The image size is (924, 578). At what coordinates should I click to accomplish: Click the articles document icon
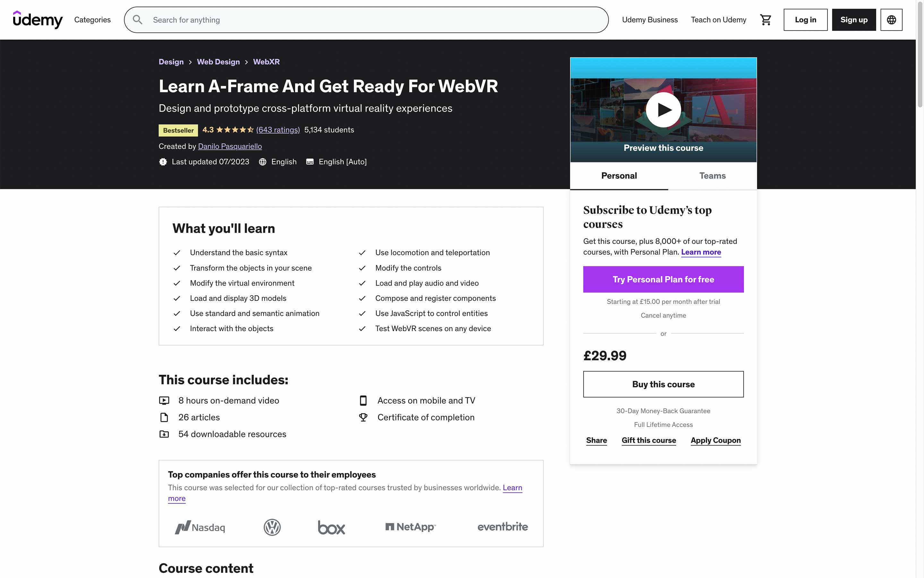(x=164, y=417)
